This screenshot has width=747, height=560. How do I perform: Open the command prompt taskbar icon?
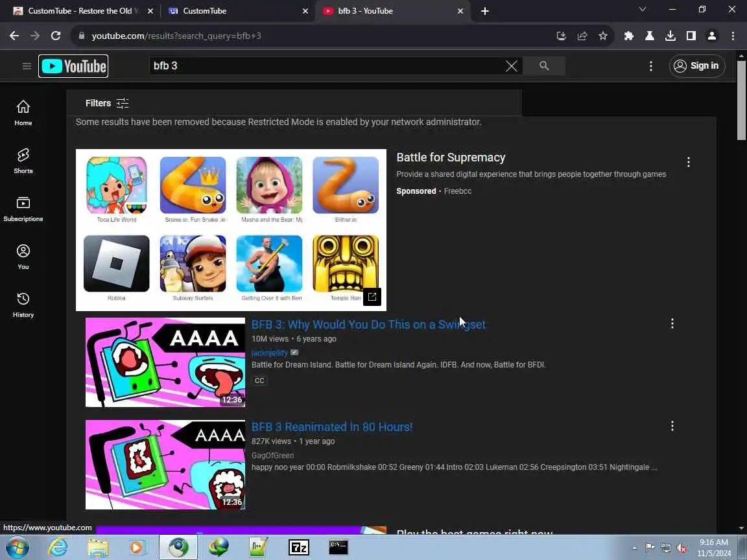pyautogui.click(x=338, y=548)
